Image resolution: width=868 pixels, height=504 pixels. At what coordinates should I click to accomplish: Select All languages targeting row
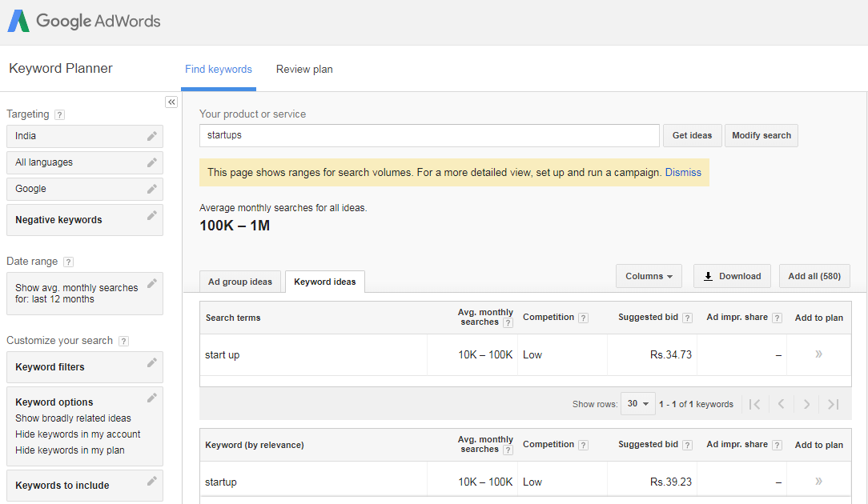[85, 162]
